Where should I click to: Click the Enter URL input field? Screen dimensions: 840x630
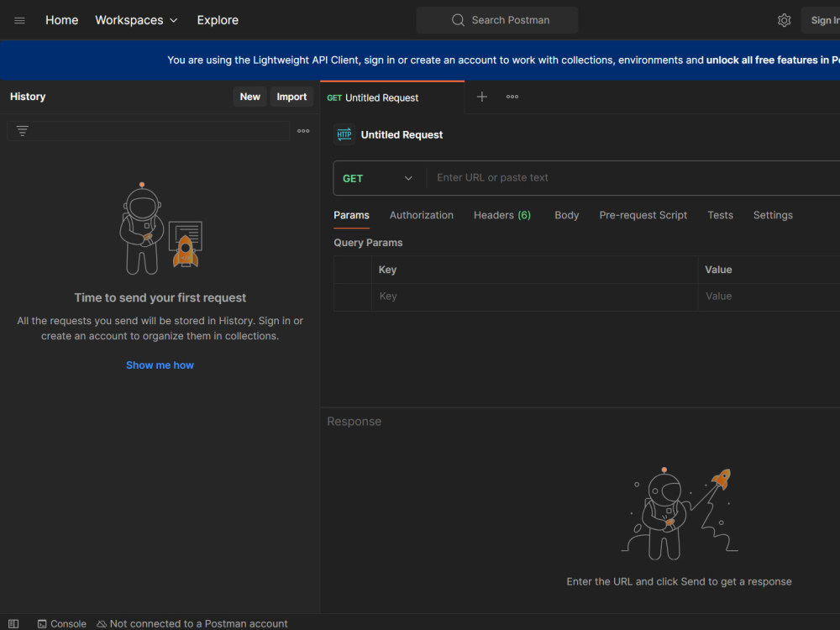click(x=635, y=178)
